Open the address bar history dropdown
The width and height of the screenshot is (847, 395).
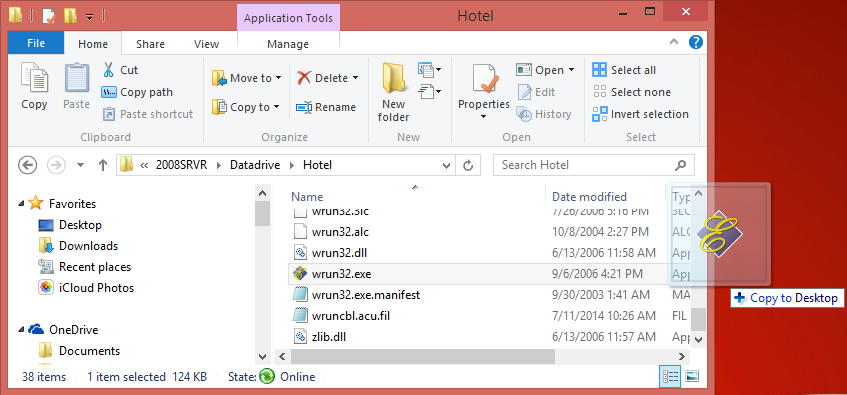[x=446, y=165]
